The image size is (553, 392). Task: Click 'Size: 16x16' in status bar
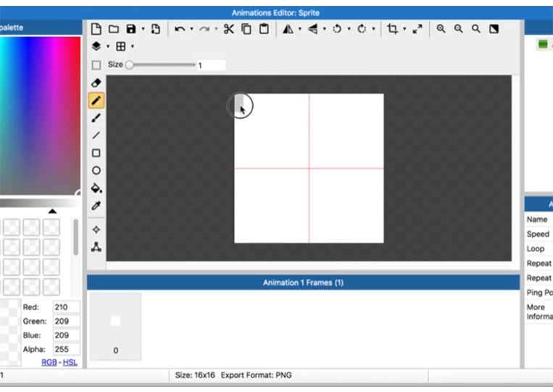coord(195,375)
